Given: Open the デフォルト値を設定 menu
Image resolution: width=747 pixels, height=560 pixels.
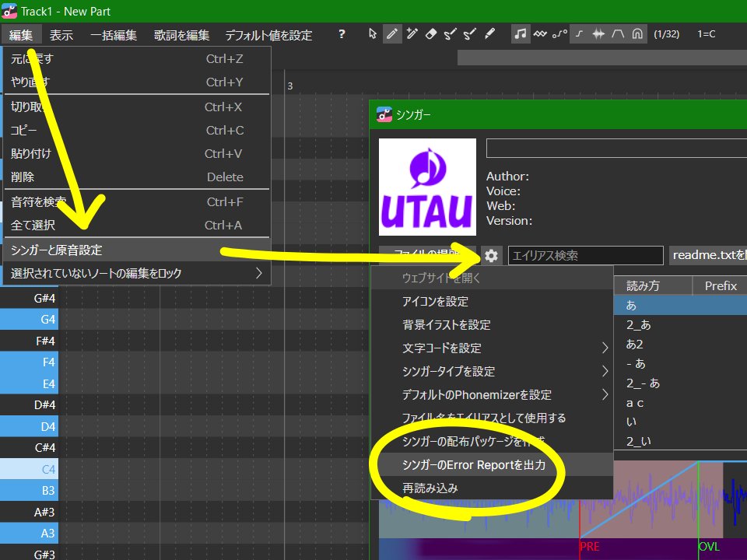Looking at the screenshot, I should (268, 35).
